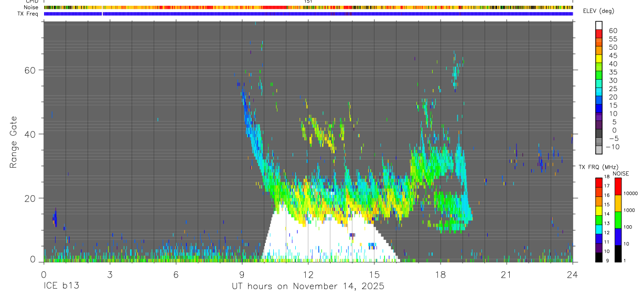644x297 pixels.
Task: Pick the yellow segment of the NOISE colorbar
Action: pyautogui.click(x=618, y=203)
